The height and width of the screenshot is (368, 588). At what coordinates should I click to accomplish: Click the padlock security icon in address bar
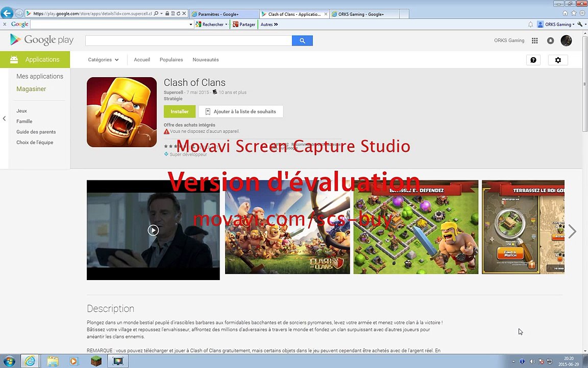coord(167,13)
